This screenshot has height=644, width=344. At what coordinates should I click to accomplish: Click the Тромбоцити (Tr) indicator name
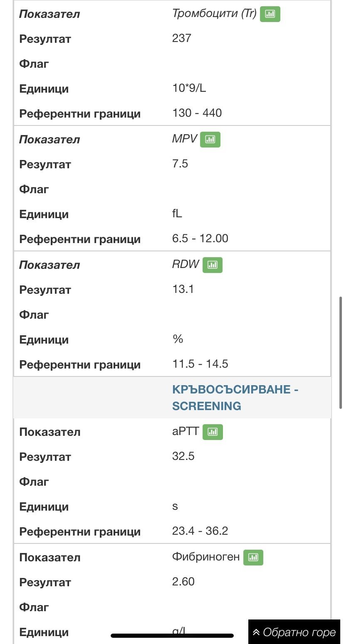coord(214,14)
